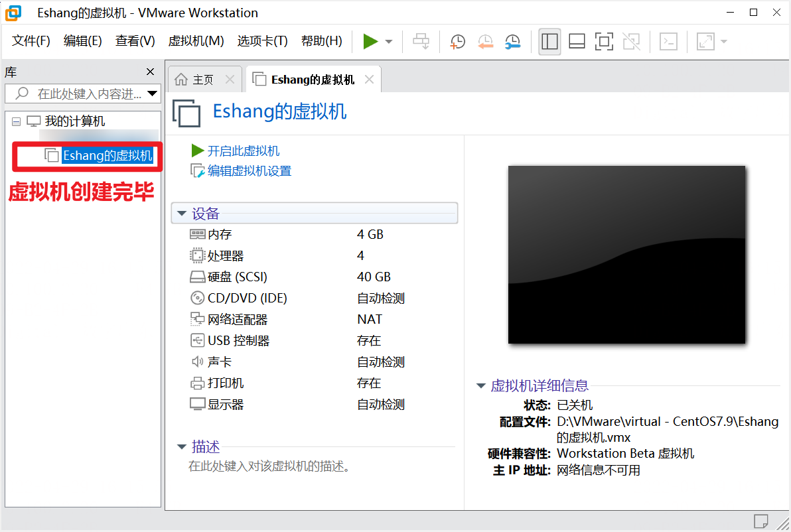Click the Workstation Beta 虚拟机 compatibility value

pos(625,453)
